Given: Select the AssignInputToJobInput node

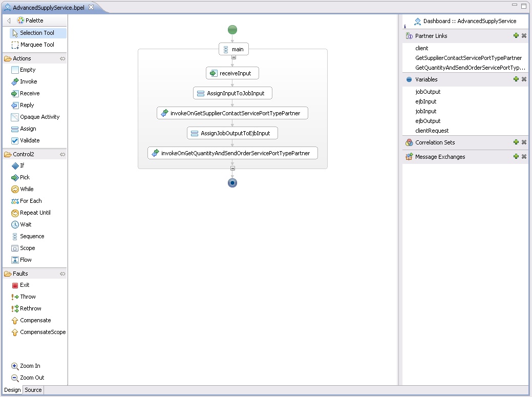Looking at the screenshot, I should [232, 93].
